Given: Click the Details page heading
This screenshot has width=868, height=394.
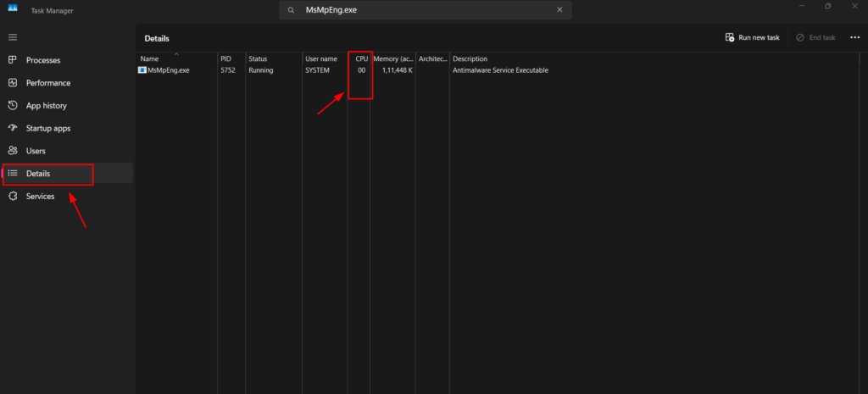Looking at the screenshot, I should coord(157,39).
